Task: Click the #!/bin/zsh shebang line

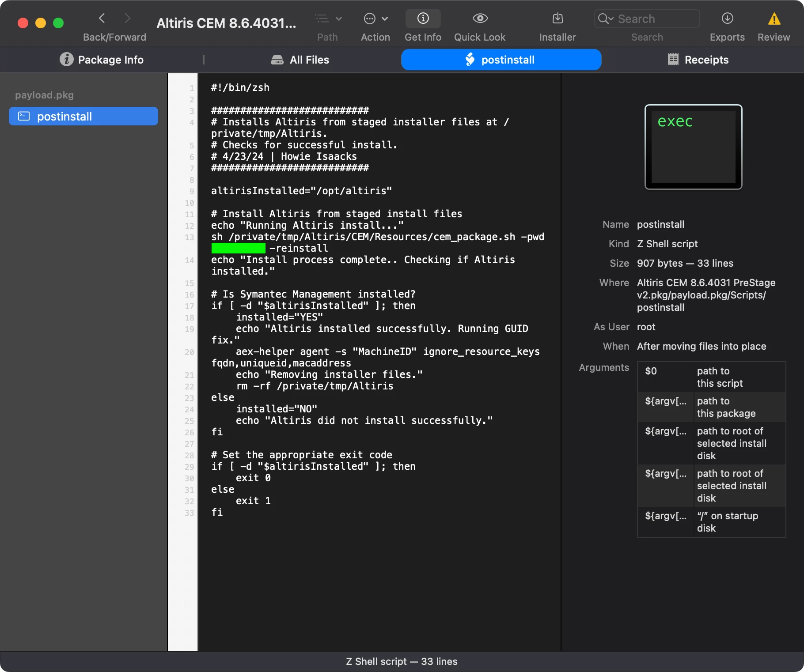Action: tap(240, 87)
